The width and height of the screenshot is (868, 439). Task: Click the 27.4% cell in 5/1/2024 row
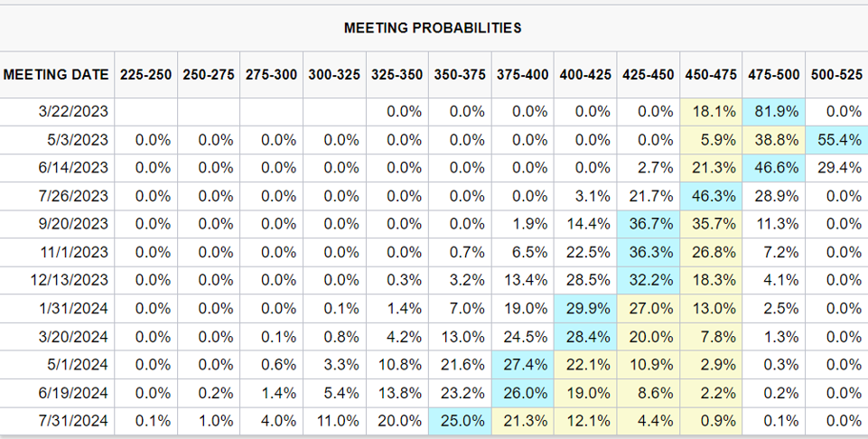point(522,365)
